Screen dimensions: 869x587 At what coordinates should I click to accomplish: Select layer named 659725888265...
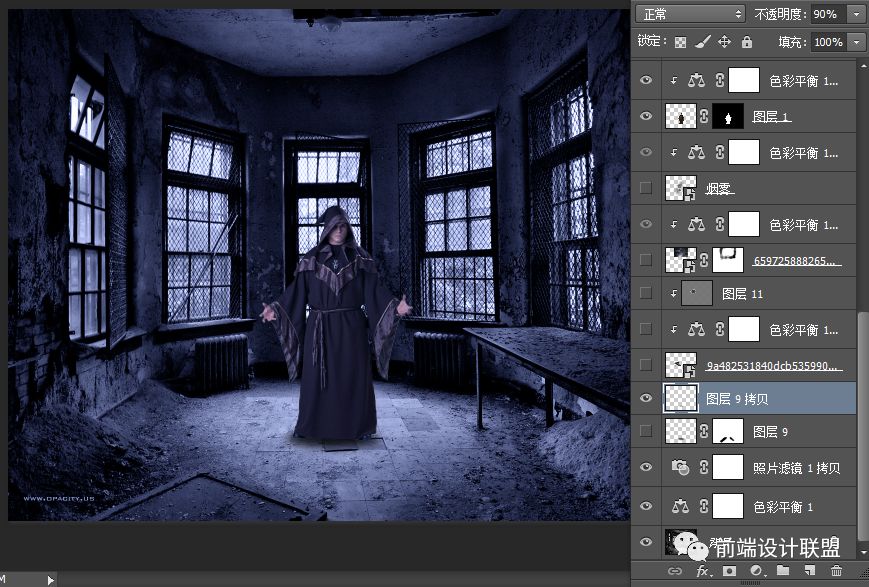pos(797,261)
